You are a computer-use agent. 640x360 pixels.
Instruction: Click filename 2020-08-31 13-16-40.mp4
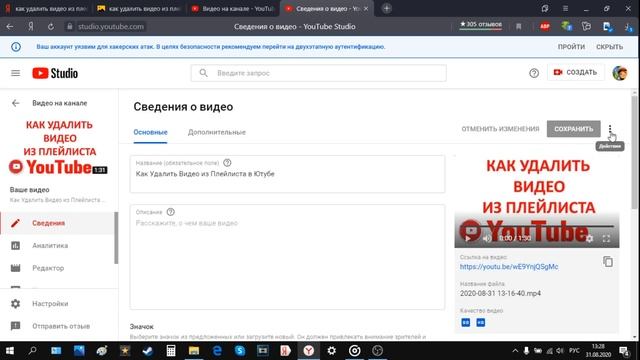coord(500,293)
